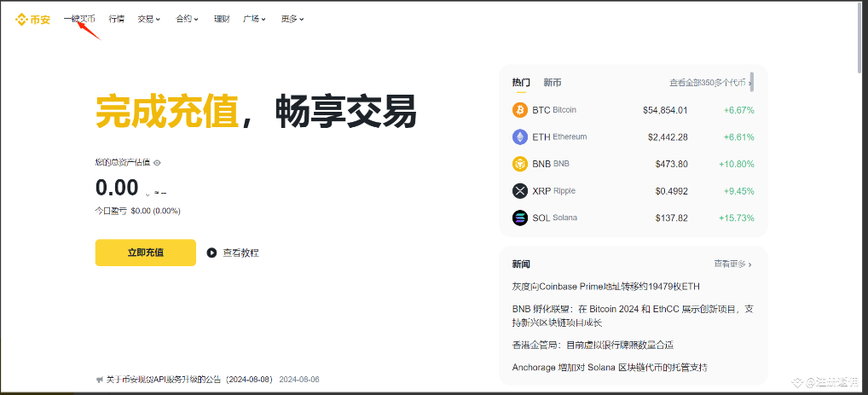This screenshot has width=868, height=395.
Task: Expand the currency selector next to 0.00
Action: (x=148, y=194)
